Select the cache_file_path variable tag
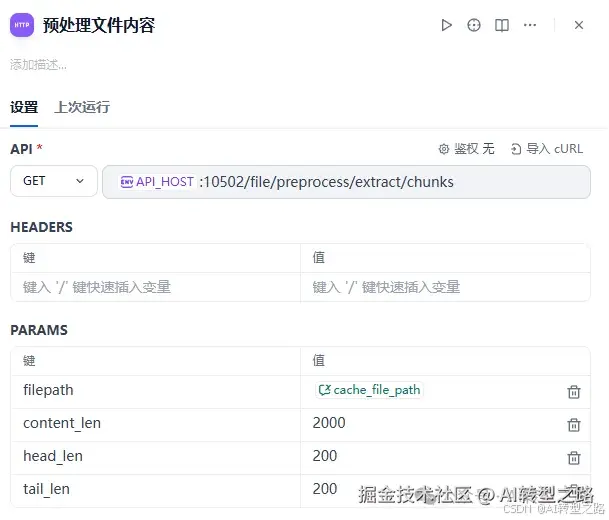 [369, 390]
